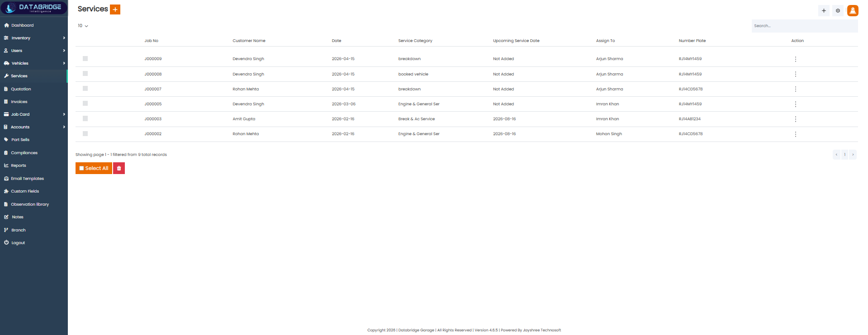Click the Reports chart icon
This screenshot has height=335, width=868.
pyautogui.click(x=6, y=165)
